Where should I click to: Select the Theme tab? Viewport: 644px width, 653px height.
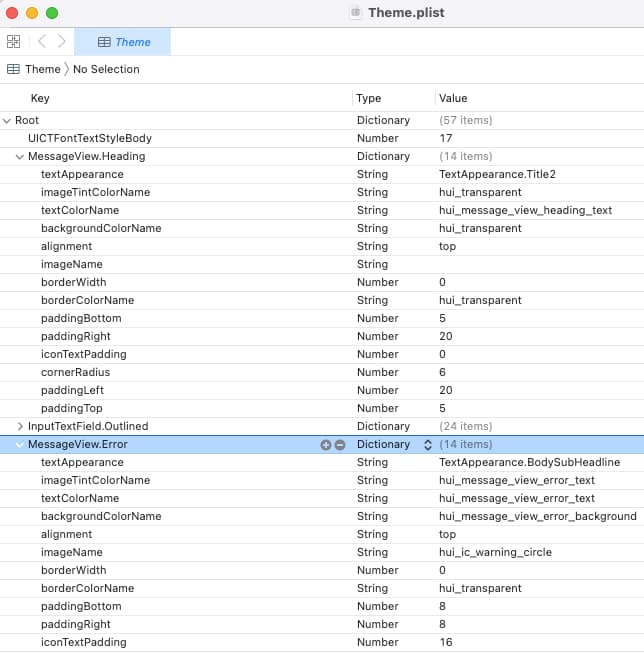[x=122, y=42]
